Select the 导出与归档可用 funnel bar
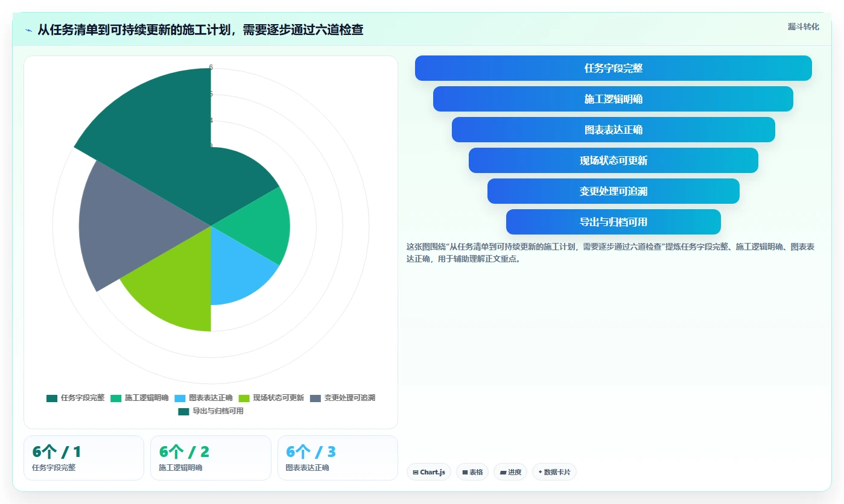This screenshot has width=844, height=504. 613,222
